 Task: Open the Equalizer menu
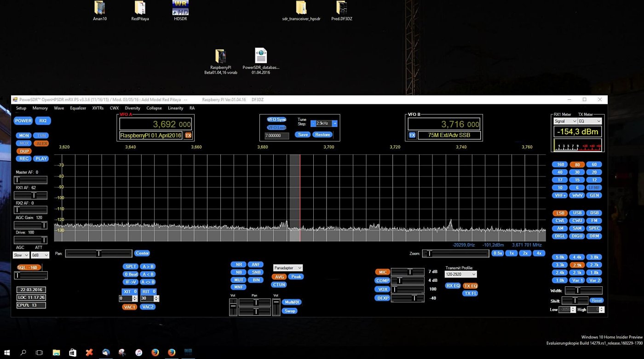(78, 108)
